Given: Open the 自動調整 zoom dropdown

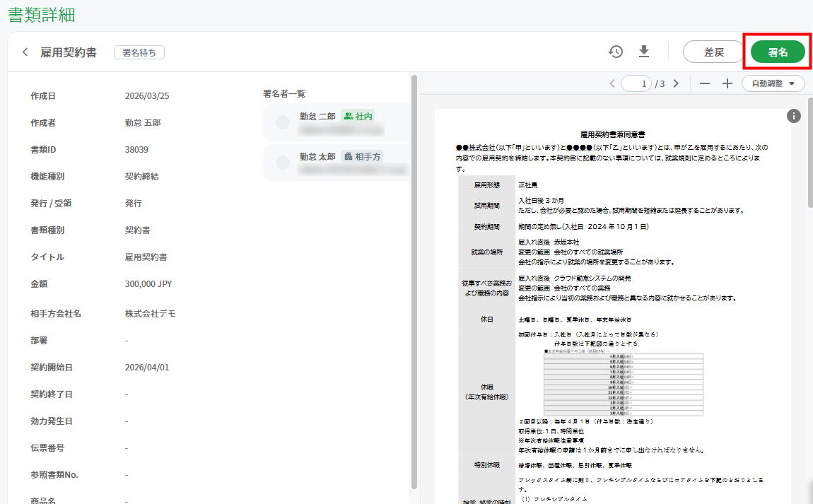Looking at the screenshot, I should [773, 83].
